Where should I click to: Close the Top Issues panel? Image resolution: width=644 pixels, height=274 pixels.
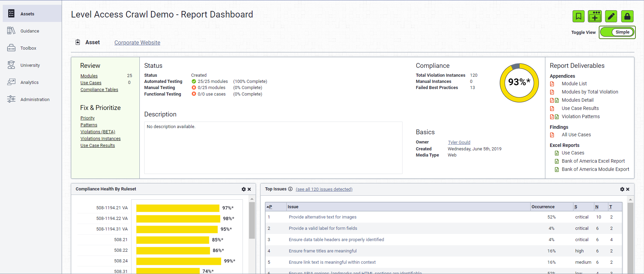pos(628,189)
